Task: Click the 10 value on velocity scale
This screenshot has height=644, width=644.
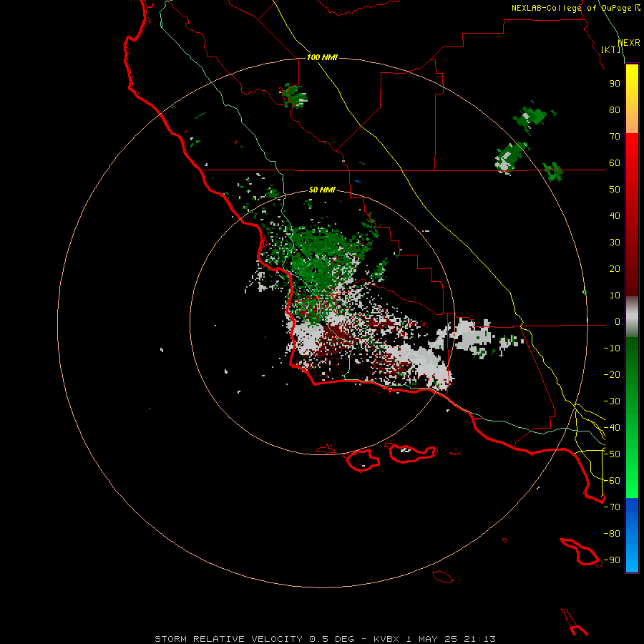Action: click(x=615, y=296)
